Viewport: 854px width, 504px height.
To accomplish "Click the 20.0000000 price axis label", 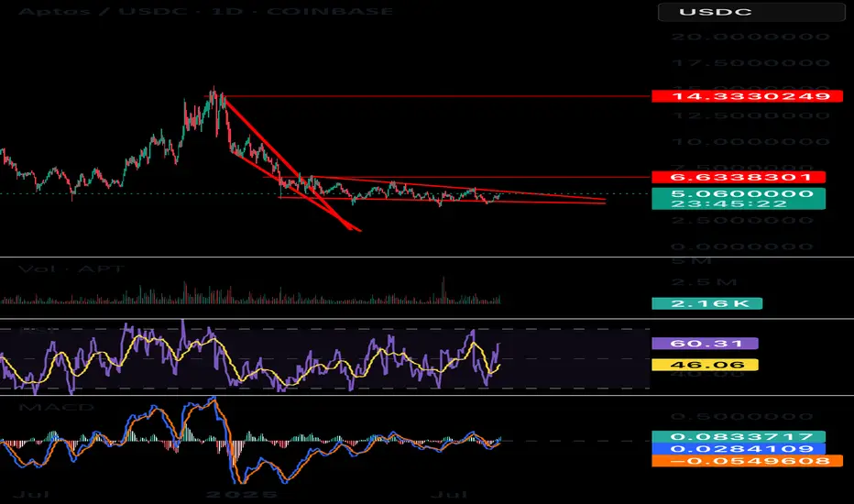I will [750, 37].
